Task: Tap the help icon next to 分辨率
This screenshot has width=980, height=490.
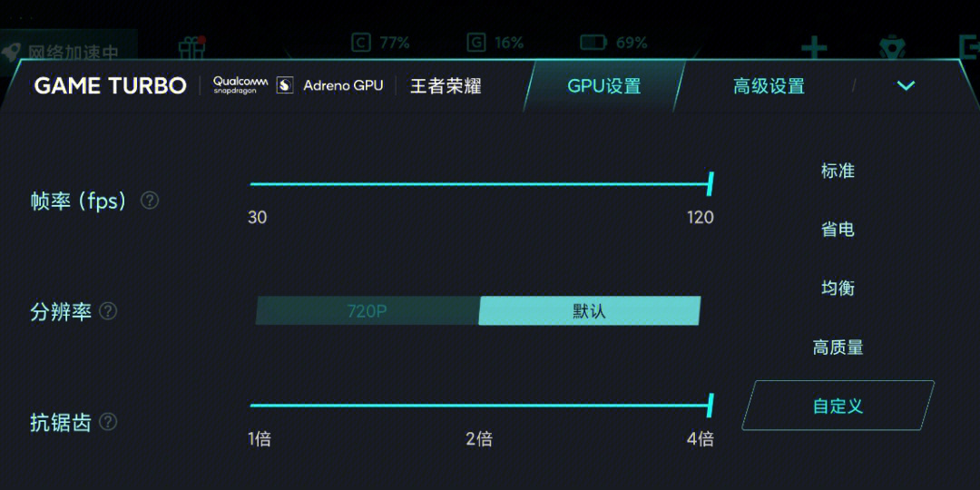Action: pyautogui.click(x=108, y=311)
